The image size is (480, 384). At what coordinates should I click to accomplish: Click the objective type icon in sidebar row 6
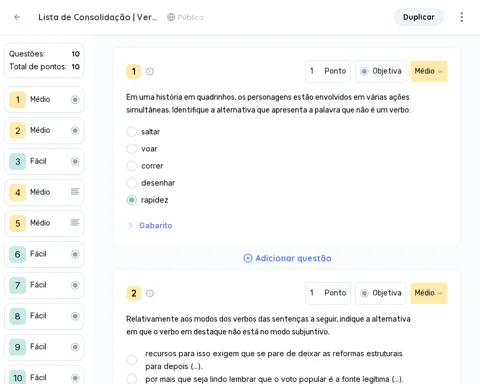75,254
